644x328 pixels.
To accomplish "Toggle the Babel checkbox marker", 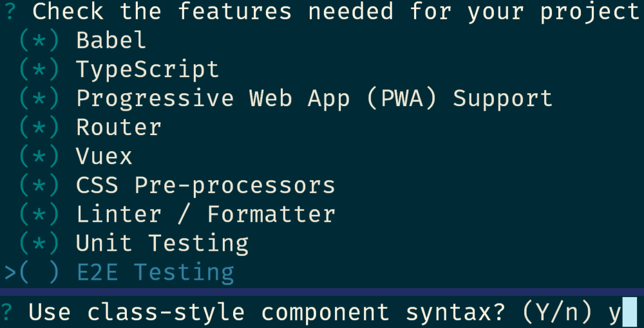I will click(x=39, y=41).
